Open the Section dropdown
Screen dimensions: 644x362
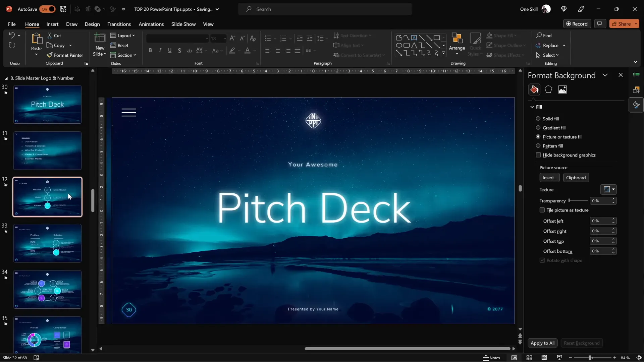[123, 55]
